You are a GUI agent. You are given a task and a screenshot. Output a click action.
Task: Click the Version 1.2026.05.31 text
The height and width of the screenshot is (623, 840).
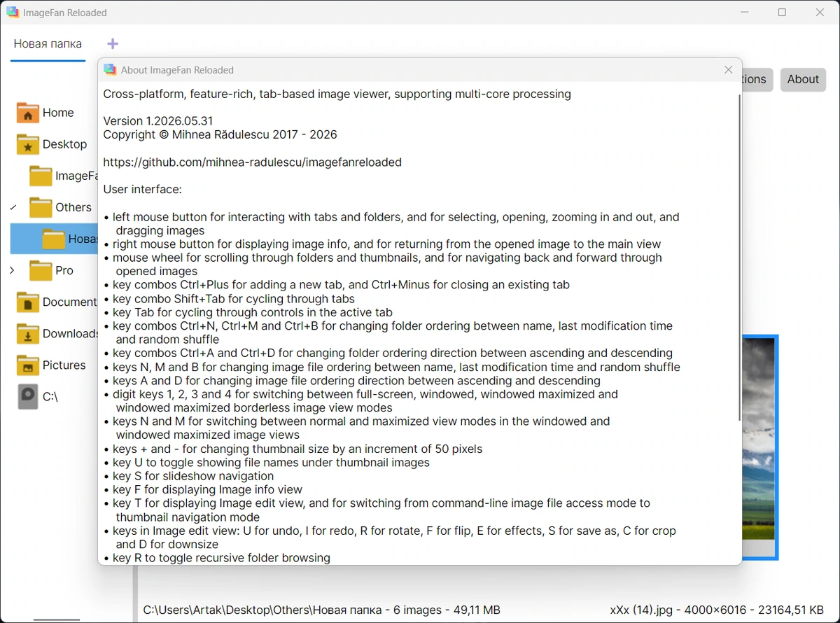pos(157,121)
